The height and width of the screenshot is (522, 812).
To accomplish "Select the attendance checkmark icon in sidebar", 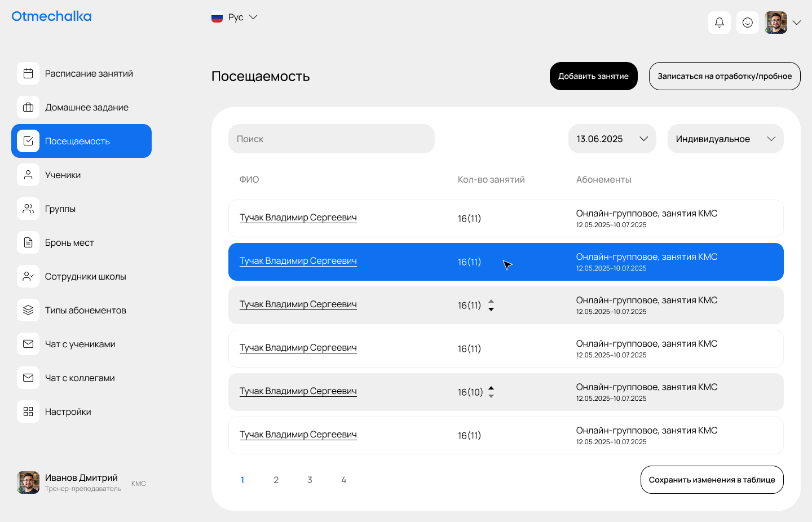I will [28, 141].
